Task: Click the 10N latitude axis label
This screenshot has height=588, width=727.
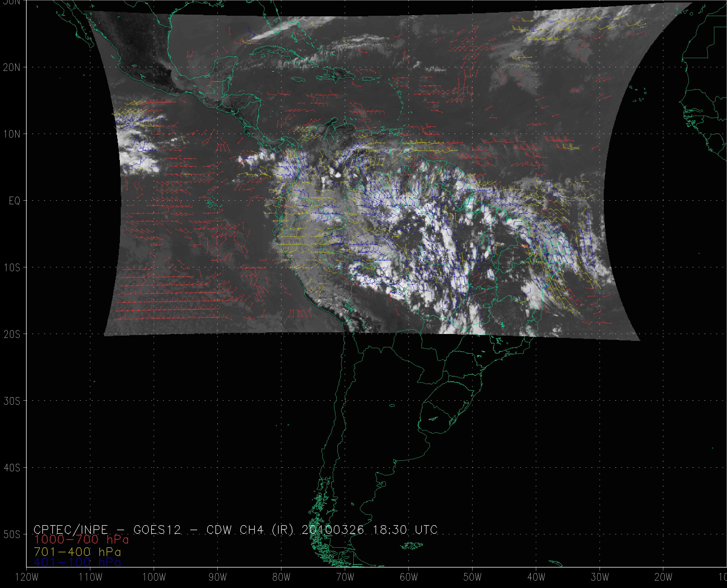Action: (12, 134)
